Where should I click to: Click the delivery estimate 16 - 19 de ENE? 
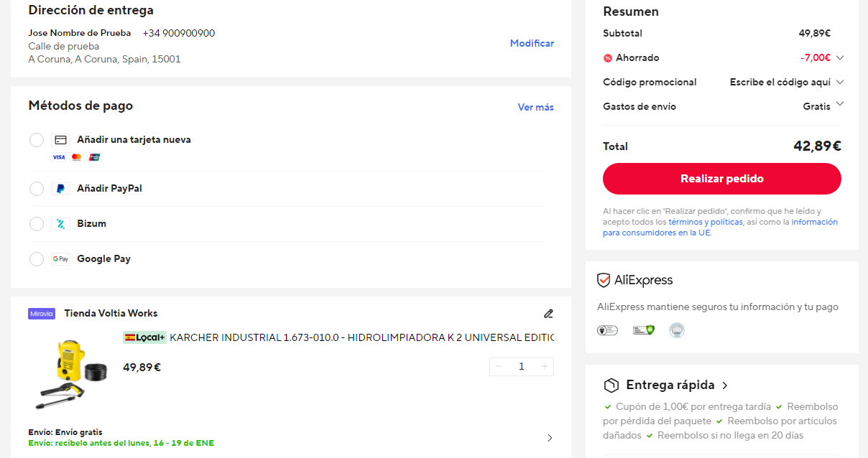pos(183,444)
